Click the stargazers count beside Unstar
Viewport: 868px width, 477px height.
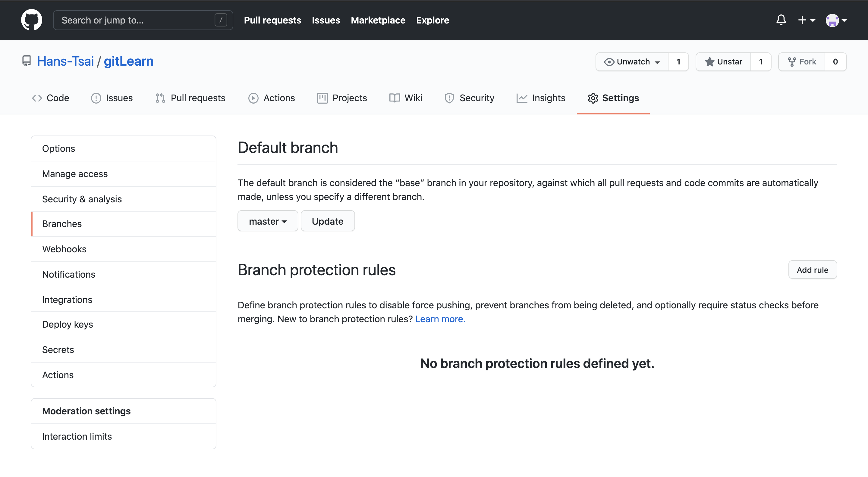(x=761, y=62)
